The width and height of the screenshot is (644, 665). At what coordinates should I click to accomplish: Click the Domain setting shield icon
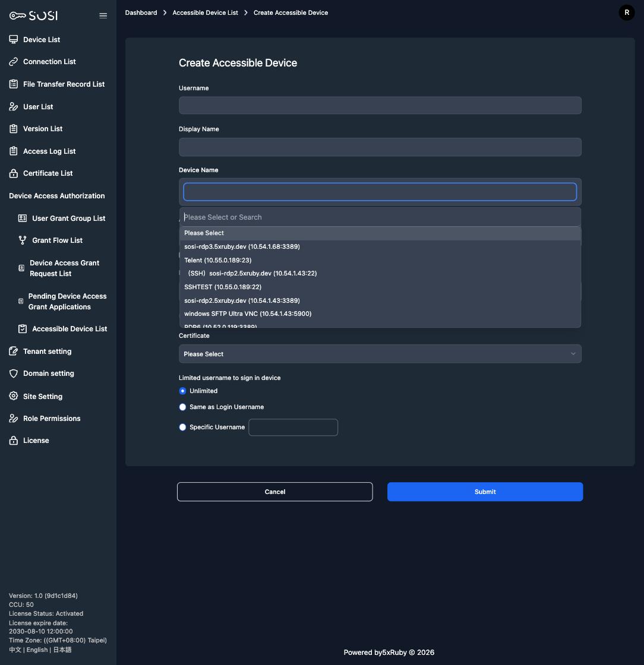point(14,373)
